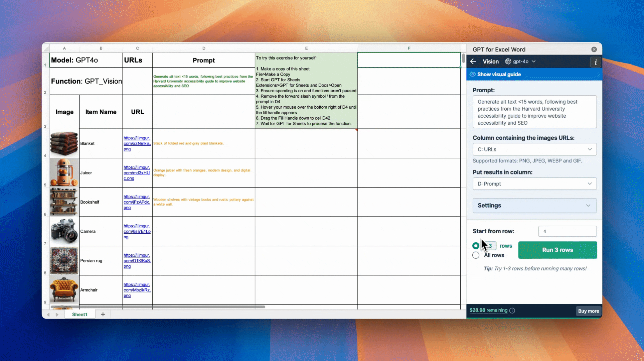Click the 'Stack of folded red and gray plaid blankets' cell

(204, 143)
